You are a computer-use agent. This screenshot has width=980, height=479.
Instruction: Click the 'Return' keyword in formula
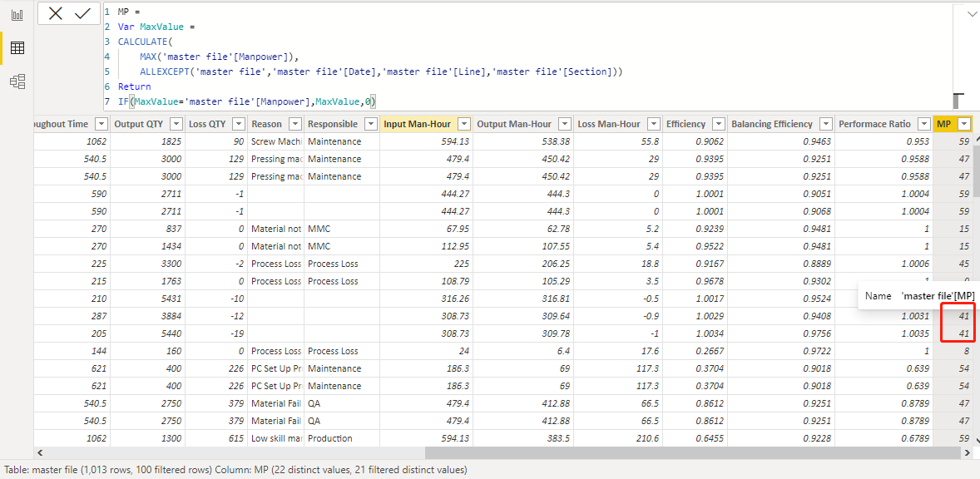coord(135,86)
